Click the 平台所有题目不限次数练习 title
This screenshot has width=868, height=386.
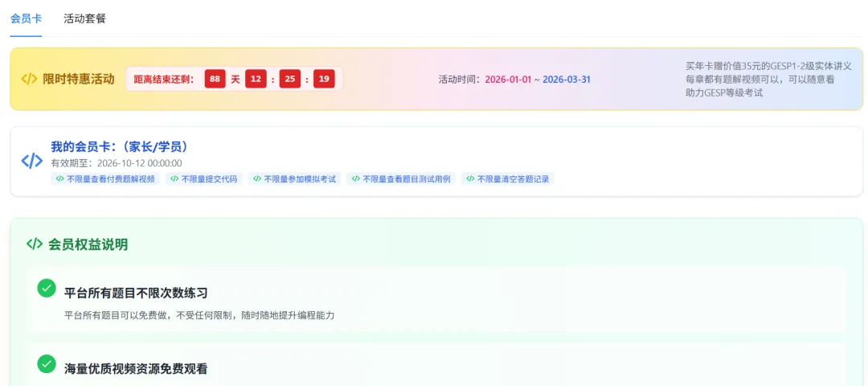click(x=136, y=293)
